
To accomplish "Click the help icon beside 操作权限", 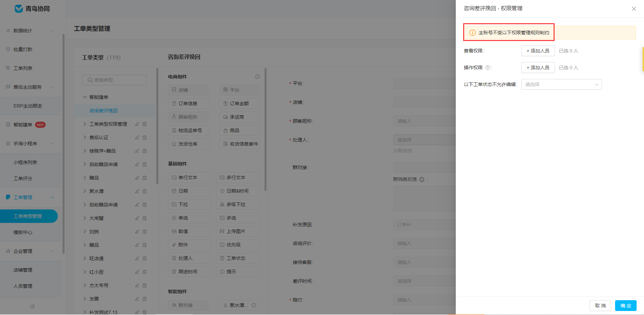I will pyautogui.click(x=488, y=68).
